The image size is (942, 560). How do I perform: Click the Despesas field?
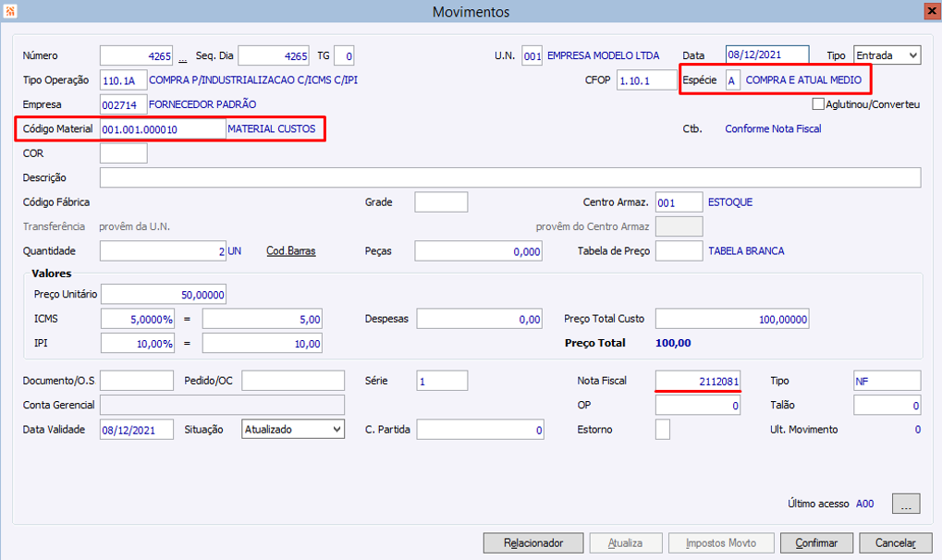pyautogui.click(x=480, y=319)
